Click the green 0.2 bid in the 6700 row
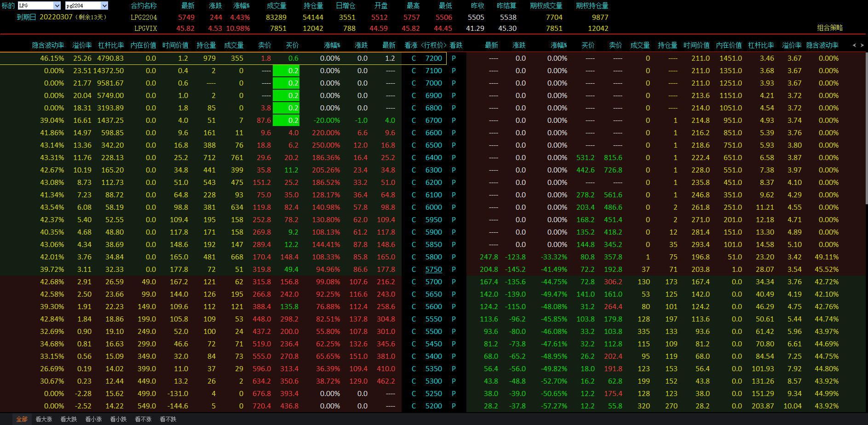Image resolution: width=868 pixels, height=425 pixels. pyautogui.click(x=286, y=121)
